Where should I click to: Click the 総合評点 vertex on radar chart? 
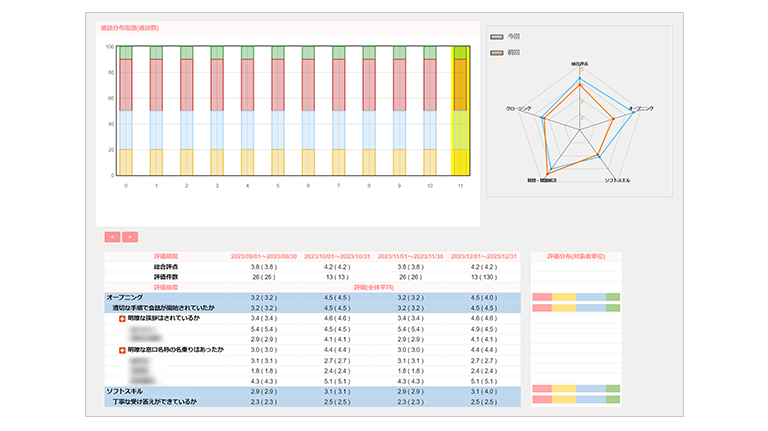point(579,72)
